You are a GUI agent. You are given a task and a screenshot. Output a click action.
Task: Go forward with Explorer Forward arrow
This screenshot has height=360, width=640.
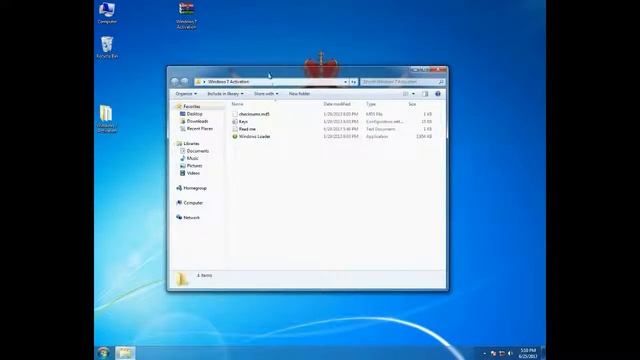click(x=184, y=82)
